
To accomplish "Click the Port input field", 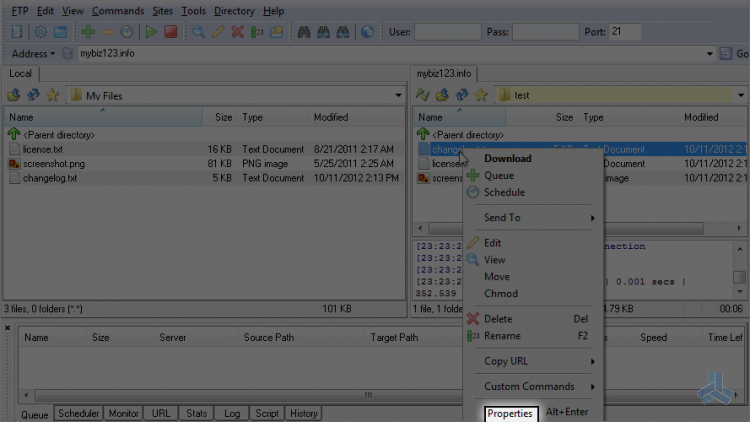I will point(625,32).
